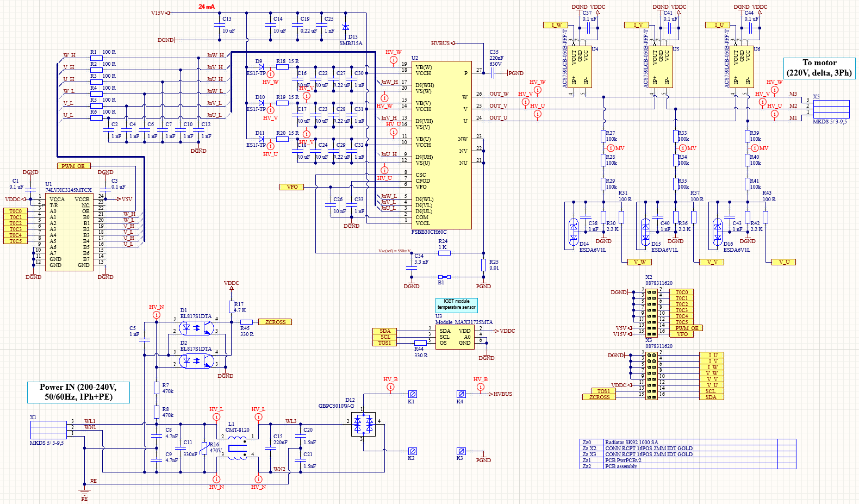Click the V15V power label at top
Screen dimensions: 859x504
pyautogui.click(x=158, y=13)
